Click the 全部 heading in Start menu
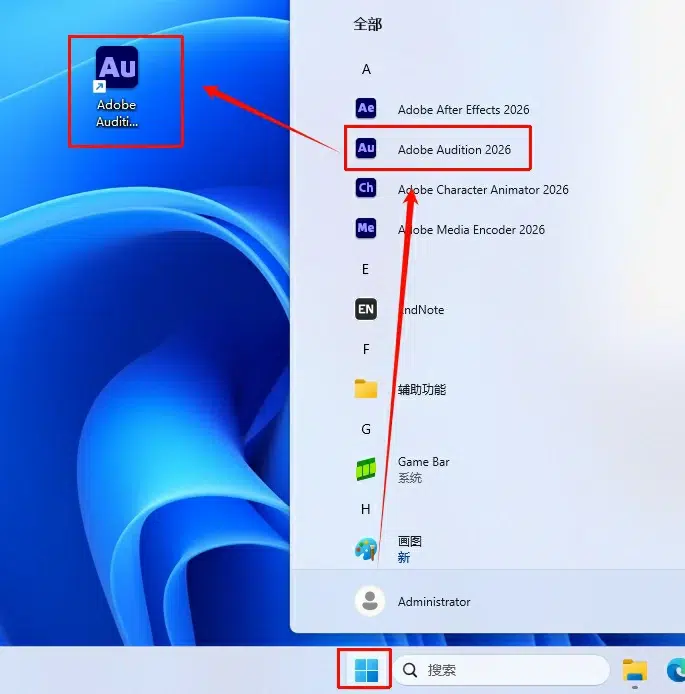The width and height of the screenshot is (685, 694). pyautogui.click(x=368, y=24)
